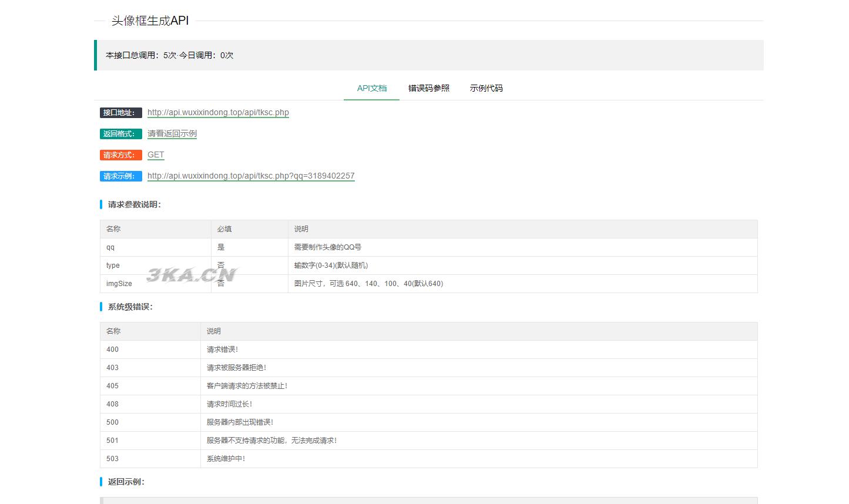Click the orange 请求方式 label badge
The width and height of the screenshot is (849, 504).
tap(120, 155)
